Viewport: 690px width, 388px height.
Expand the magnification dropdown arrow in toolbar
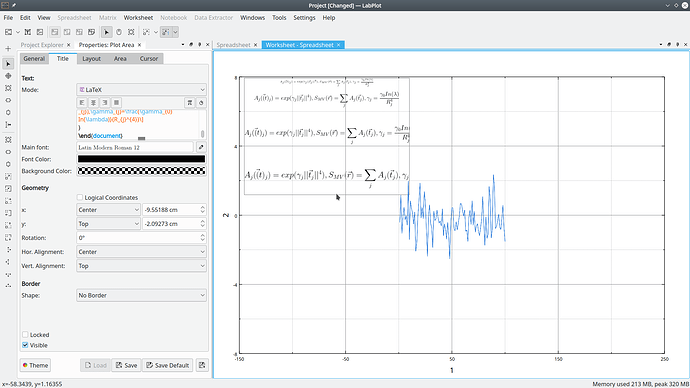pos(155,32)
